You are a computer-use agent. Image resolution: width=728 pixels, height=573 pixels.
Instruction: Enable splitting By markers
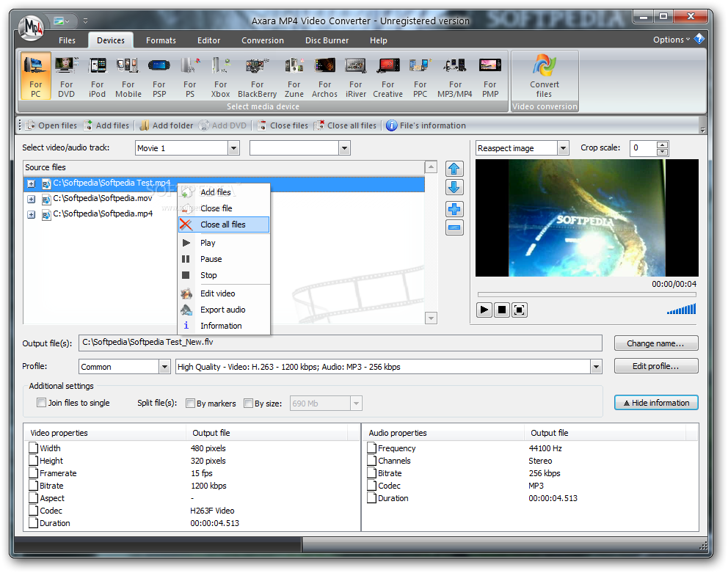[190, 403]
